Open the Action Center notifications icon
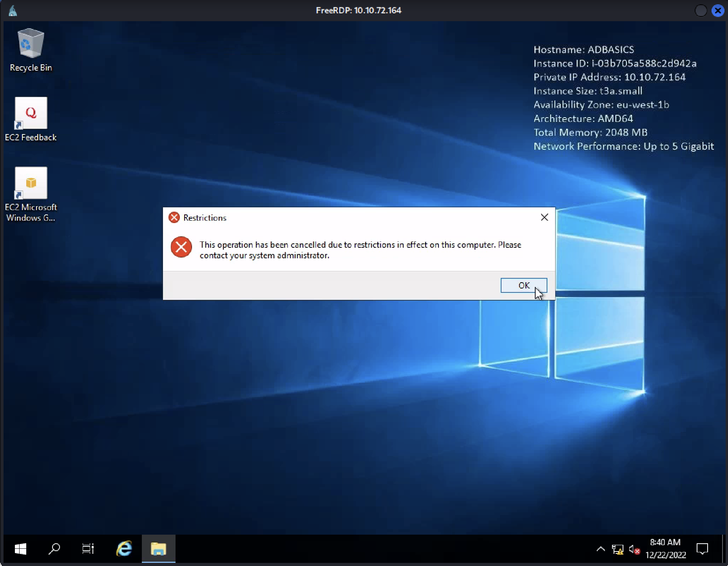728x566 pixels. (702, 549)
